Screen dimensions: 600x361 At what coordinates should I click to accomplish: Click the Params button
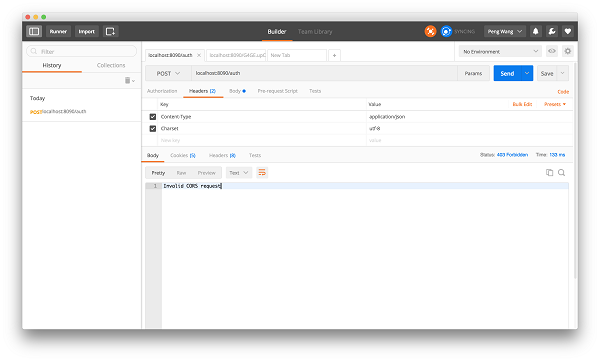(x=473, y=73)
